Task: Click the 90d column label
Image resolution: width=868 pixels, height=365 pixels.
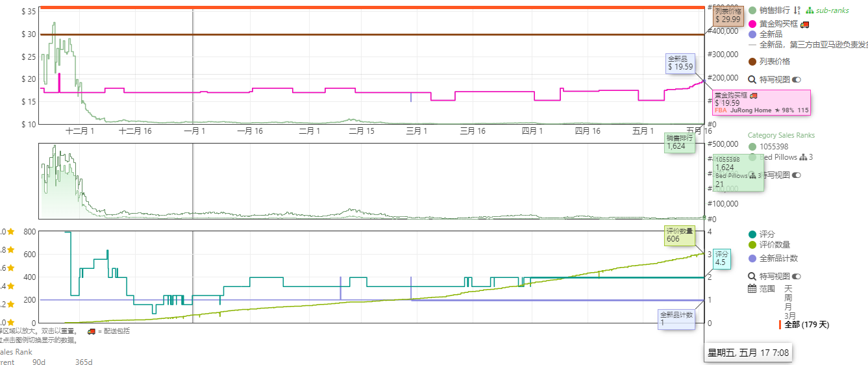Action: pos(39,362)
